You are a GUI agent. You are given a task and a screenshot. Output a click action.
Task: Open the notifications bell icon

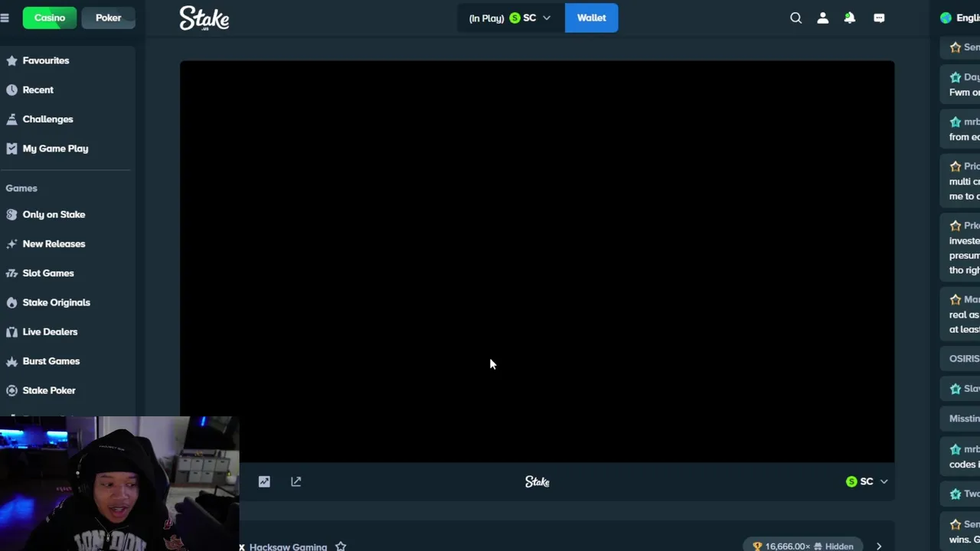coord(850,18)
